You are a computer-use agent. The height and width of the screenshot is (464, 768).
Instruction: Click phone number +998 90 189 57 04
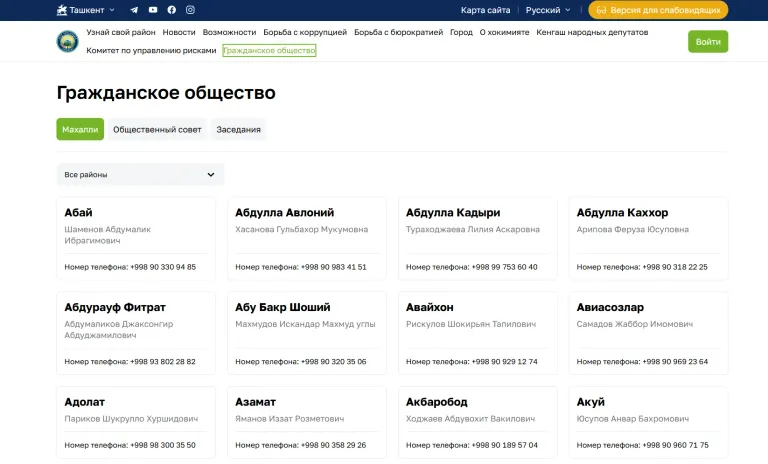click(x=504, y=445)
